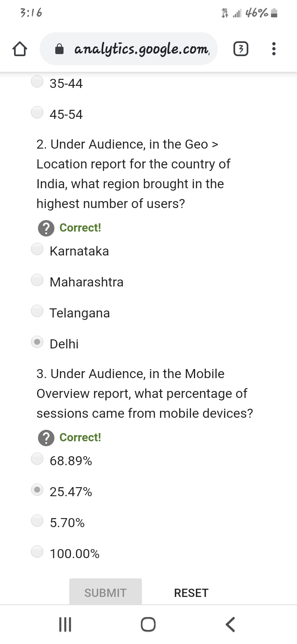Tap the Android home navigation button
The height and width of the screenshot is (644, 297).
148,624
